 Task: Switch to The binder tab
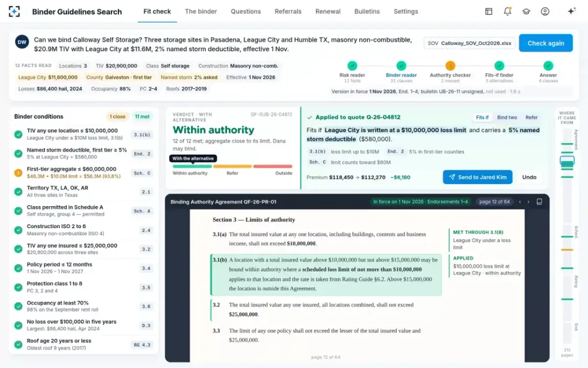coord(201,11)
